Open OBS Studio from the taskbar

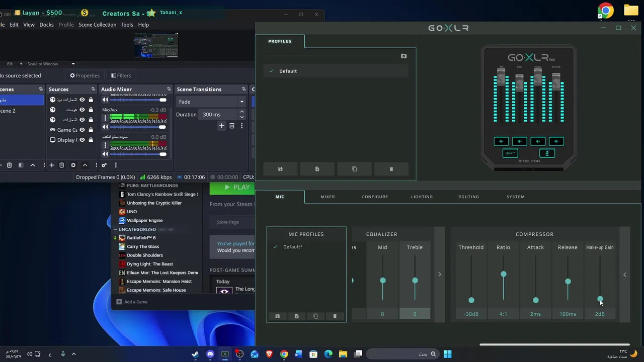tap(239, 354)
